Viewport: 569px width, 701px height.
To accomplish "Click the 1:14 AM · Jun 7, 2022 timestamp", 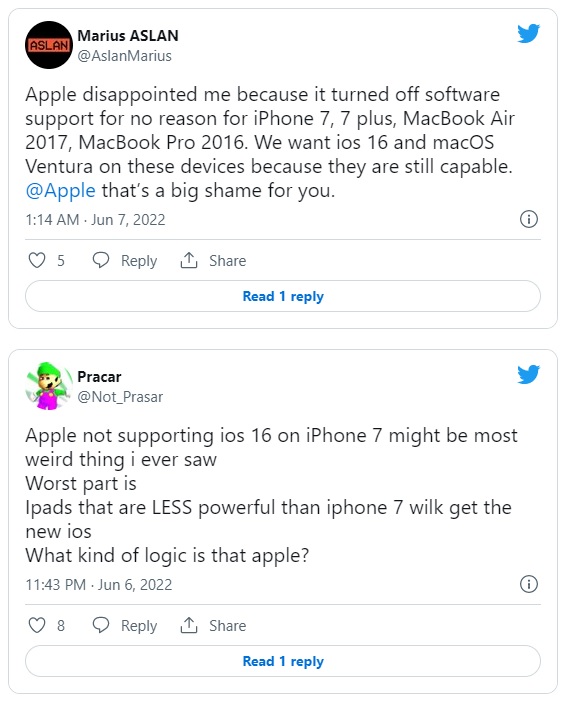I will pos(95,220).
